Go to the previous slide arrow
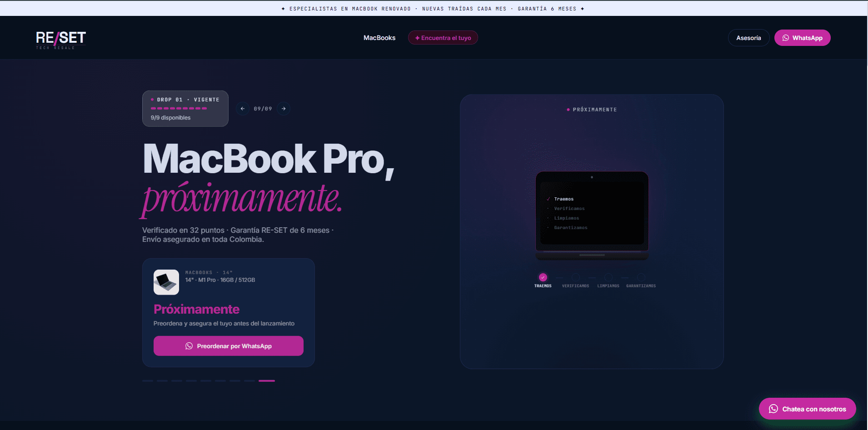 [243, 109]
